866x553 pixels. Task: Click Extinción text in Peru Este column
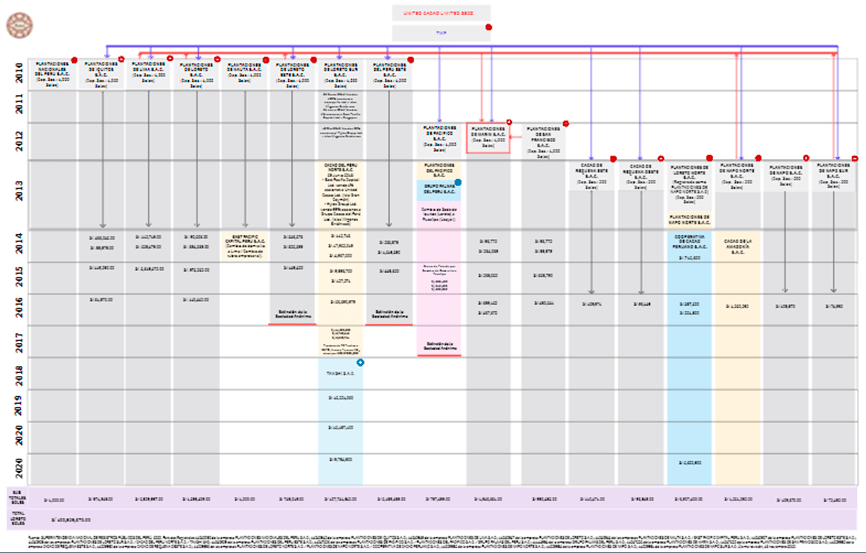[389, 314]
